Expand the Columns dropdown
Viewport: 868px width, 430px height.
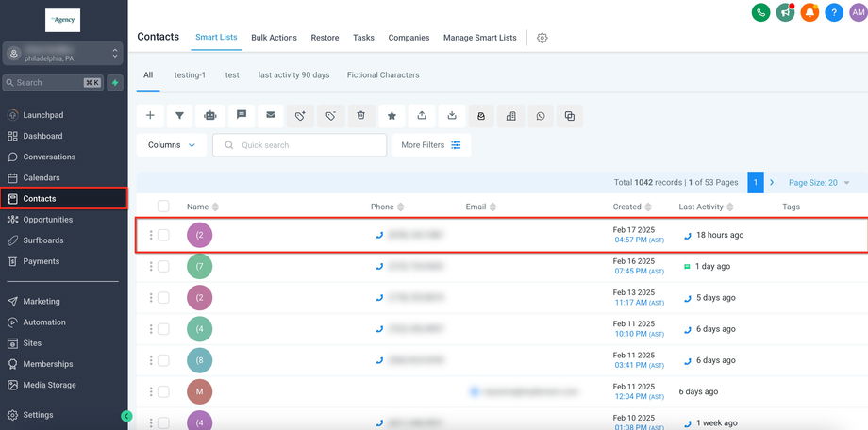pyautogui.click(x=172, y=145)
